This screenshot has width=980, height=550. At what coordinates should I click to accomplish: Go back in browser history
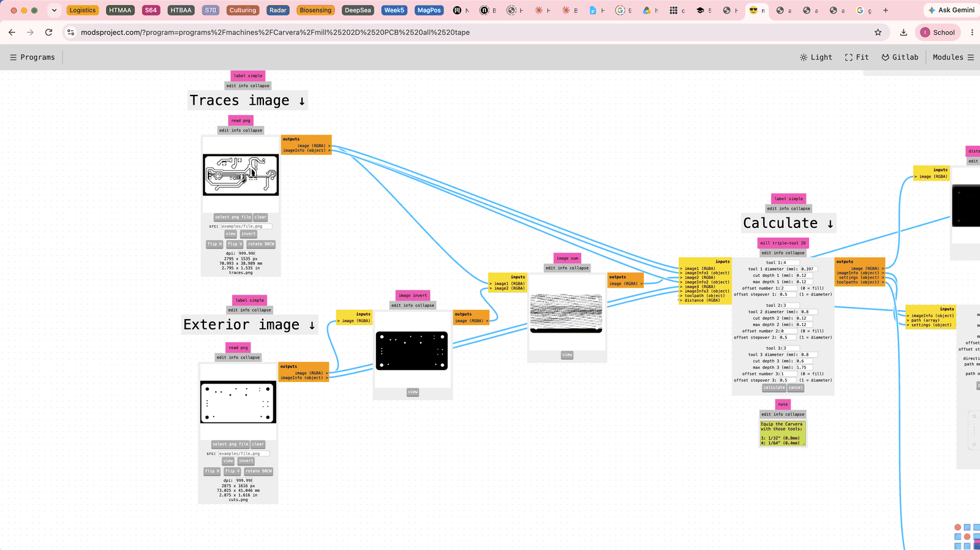12,32
